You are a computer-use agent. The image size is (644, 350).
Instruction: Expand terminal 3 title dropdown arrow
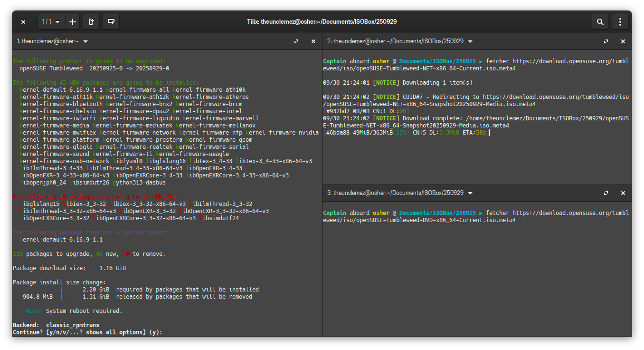coord(470,193)
